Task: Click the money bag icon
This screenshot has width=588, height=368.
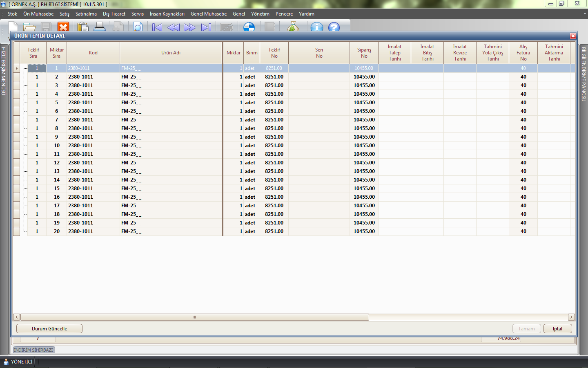Action: click(x=293, y=27)
